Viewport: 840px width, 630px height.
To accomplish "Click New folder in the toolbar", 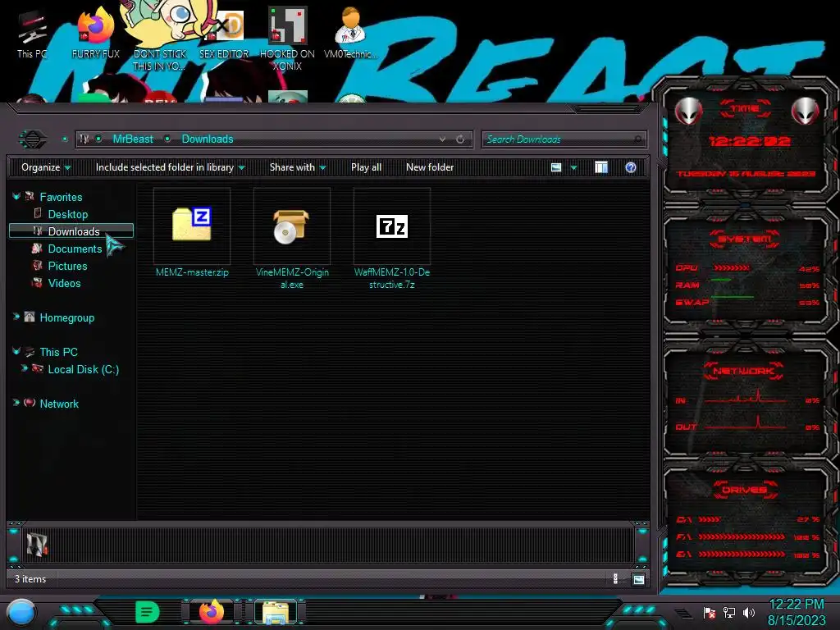I will (x=430, y=167).
